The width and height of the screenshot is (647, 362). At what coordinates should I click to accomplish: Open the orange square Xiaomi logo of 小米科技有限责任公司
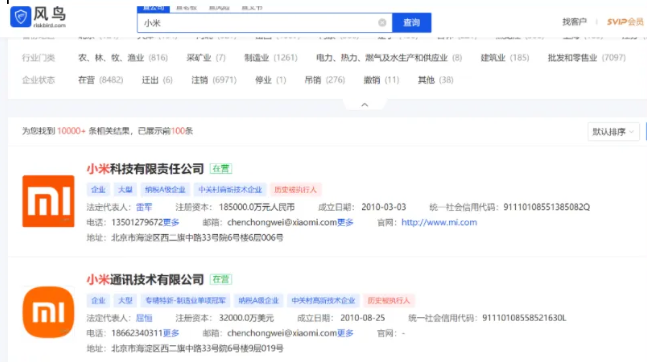(x=48, y=201)
